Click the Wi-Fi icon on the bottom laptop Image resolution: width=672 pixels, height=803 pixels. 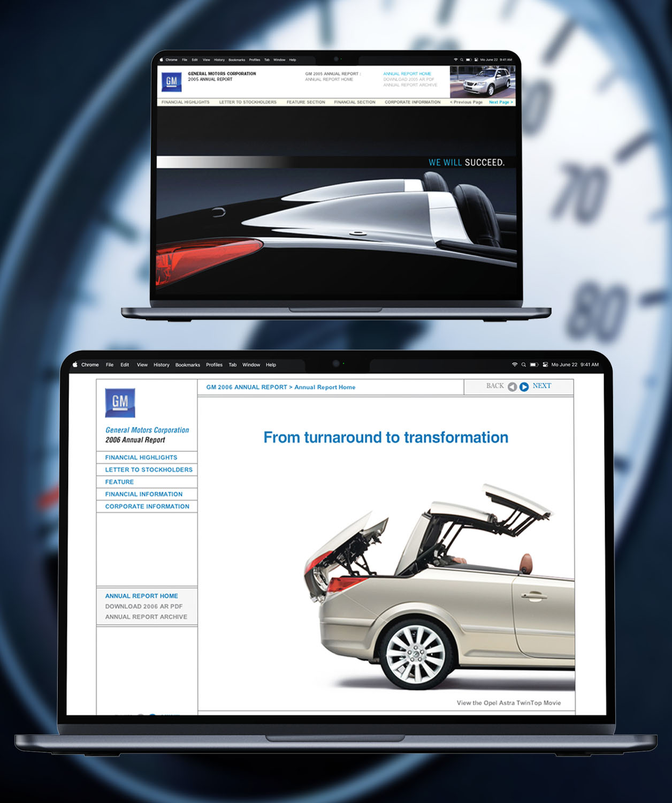[x=515, y=365]
